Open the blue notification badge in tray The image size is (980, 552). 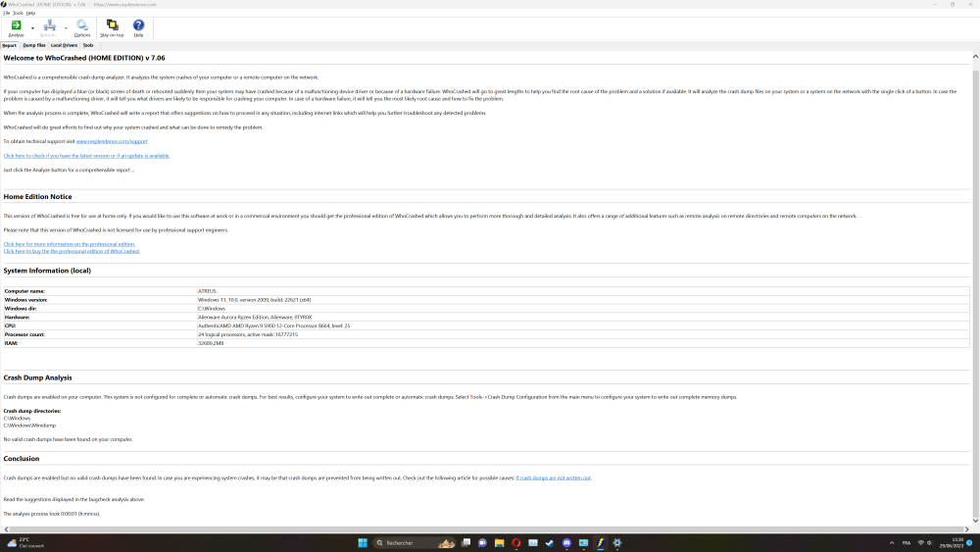969,542
